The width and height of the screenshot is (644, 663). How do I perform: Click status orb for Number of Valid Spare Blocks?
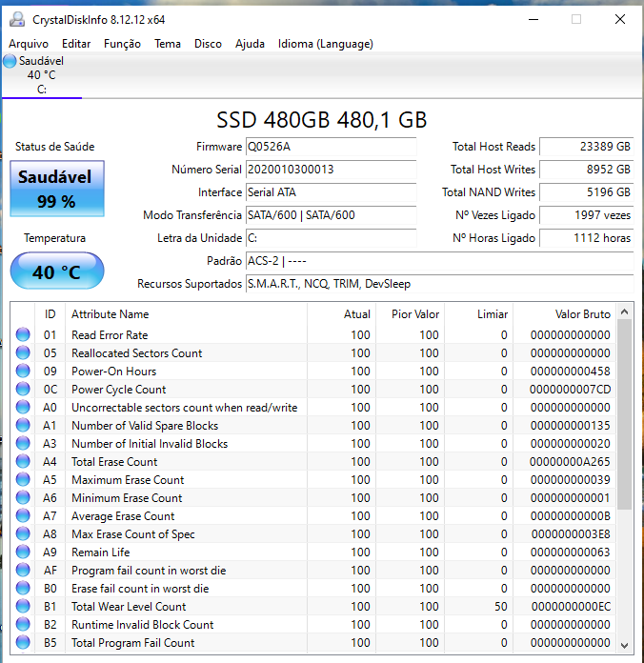tap(23, 425)
